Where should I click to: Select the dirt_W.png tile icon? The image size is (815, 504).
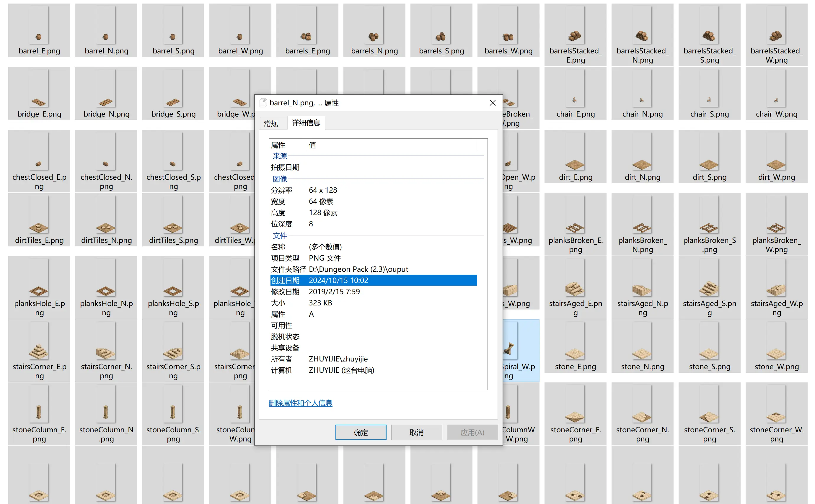click(776, 152)
